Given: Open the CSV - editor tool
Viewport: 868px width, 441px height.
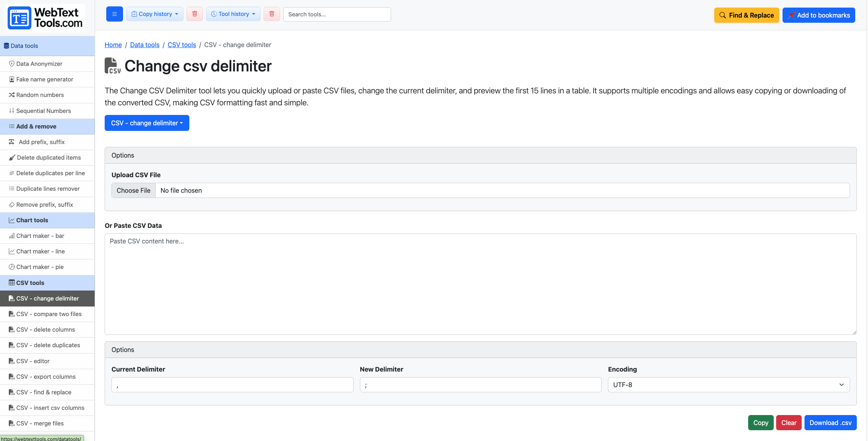Looking at the screenshot, I should 47,361.
